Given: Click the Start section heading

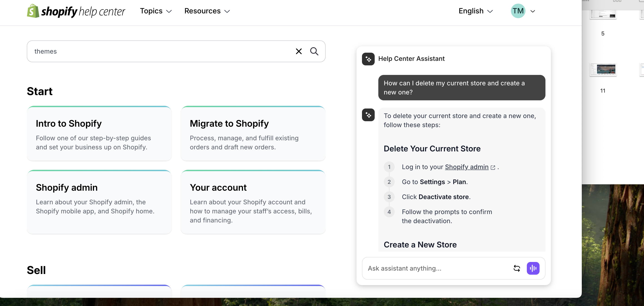Looking at the screenshot, I should point(40,91).
